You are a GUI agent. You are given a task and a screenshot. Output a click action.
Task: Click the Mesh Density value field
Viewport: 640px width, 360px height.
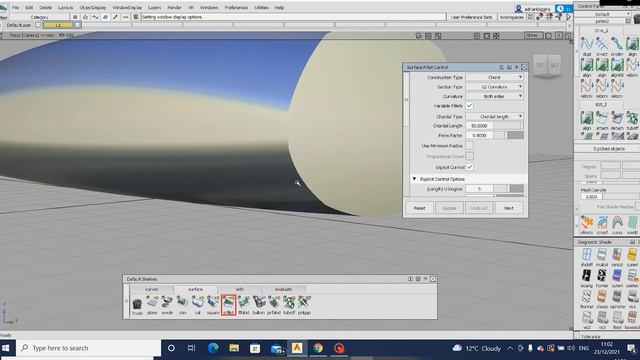(591, 196)
